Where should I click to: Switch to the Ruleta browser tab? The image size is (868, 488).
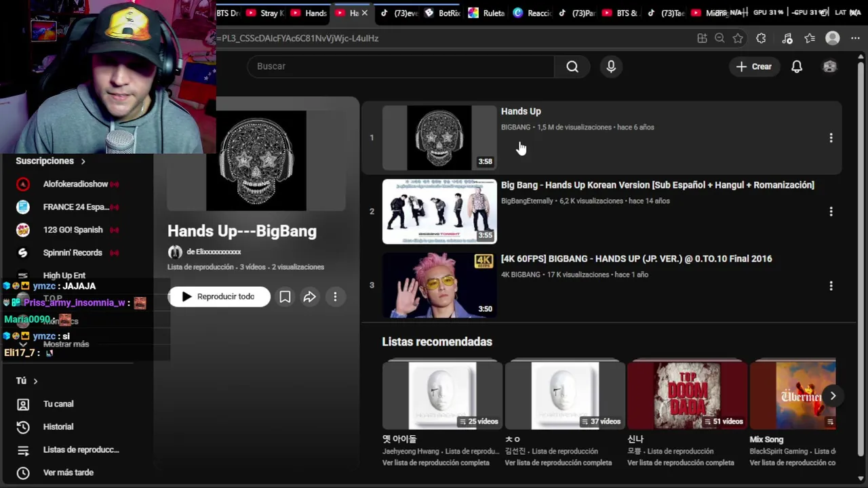pyautogui.click(x=487, y=13)
